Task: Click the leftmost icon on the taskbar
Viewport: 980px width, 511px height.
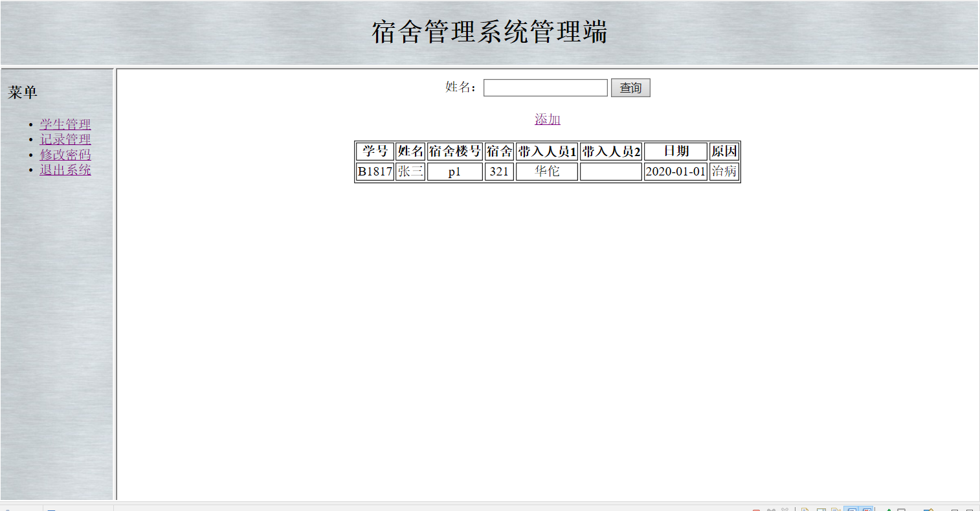Action: point(8,509)
